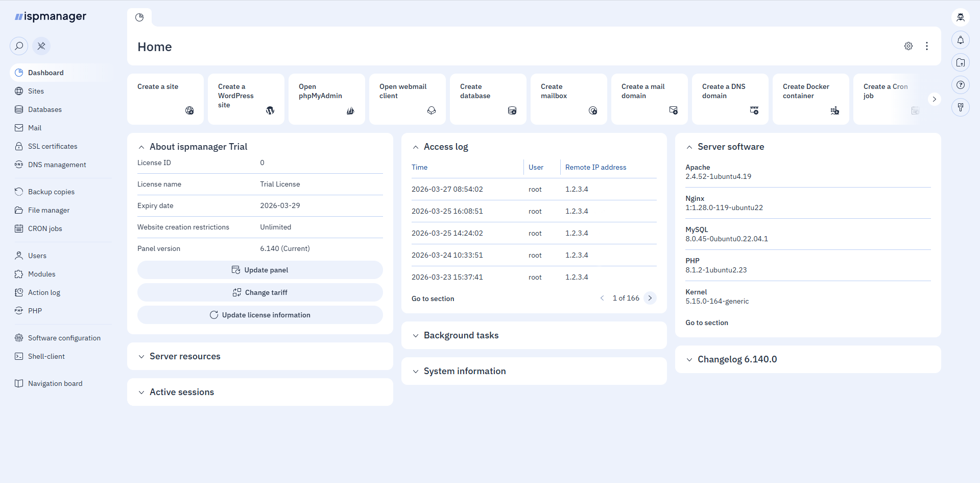This screenshot has height=483, width=980.
Task: Open CRON jobs in sidebar
Action: coord(61,228)
